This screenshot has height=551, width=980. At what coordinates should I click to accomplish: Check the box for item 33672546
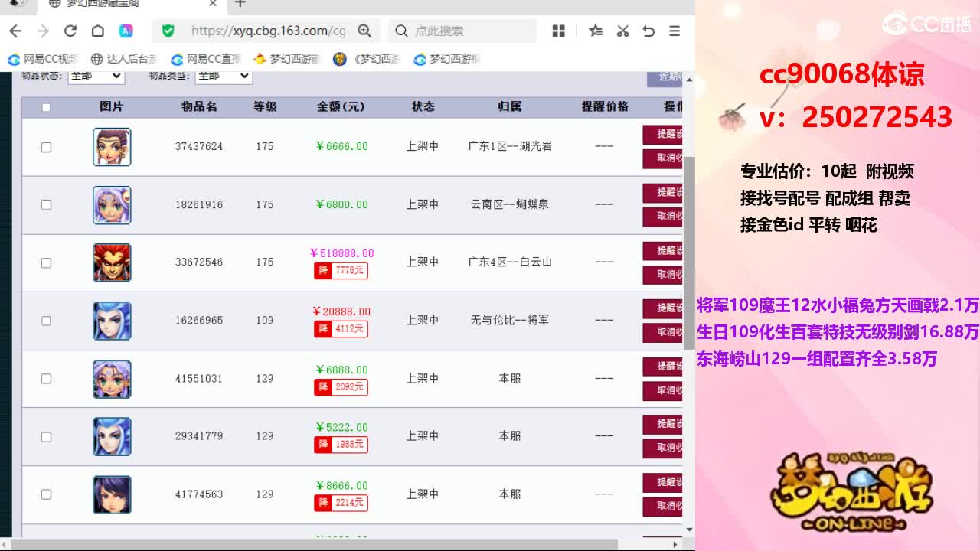point(46,262)
